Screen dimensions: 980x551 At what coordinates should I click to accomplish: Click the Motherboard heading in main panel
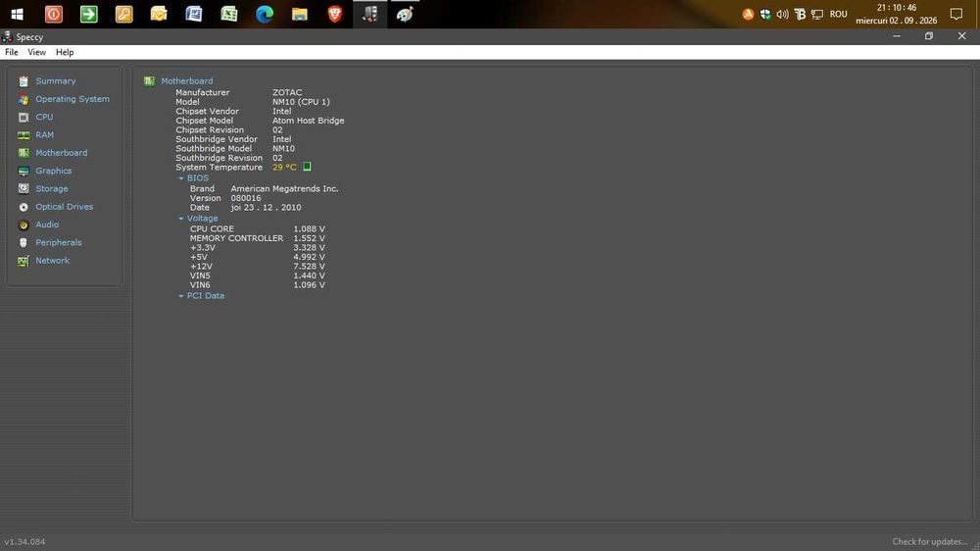pos(186,81)
